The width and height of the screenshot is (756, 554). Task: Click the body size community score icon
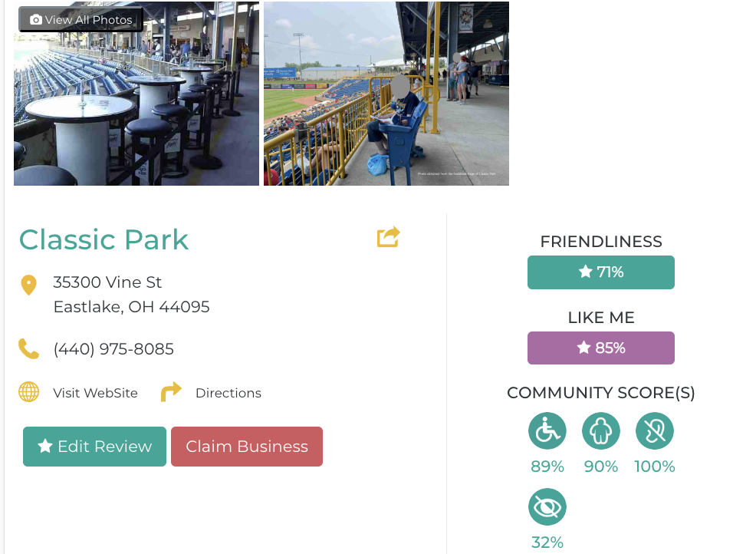click(x=601, y=431)
